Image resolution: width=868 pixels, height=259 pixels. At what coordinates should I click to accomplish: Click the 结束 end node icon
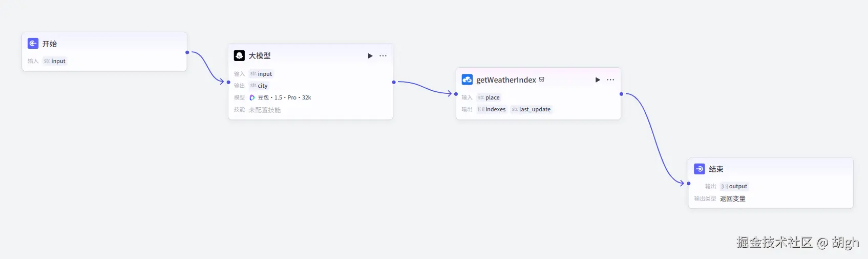700,169
